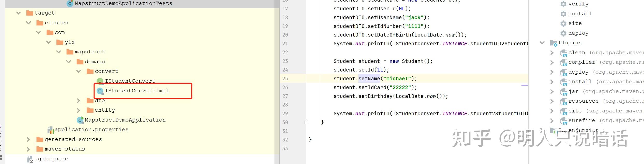This screenshot has height=164, width=644.
Task: Click the gear icon beside install
Action: point(563,14)
